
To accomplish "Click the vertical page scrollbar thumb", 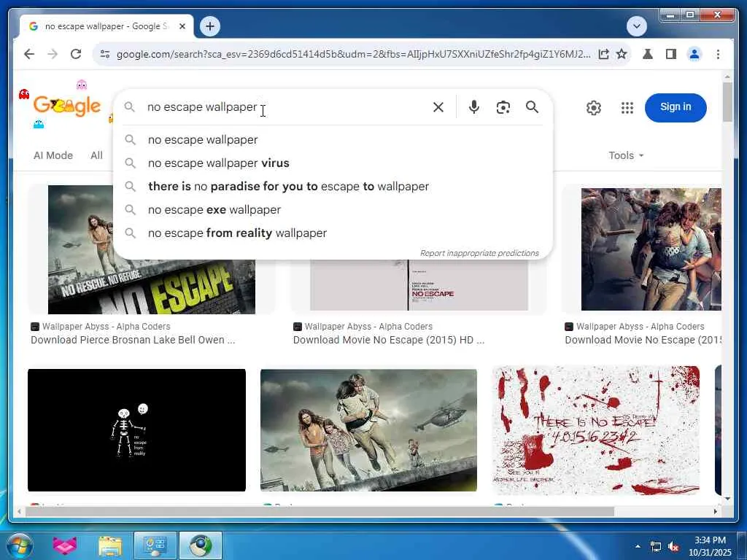I will [x=727, y=102].
